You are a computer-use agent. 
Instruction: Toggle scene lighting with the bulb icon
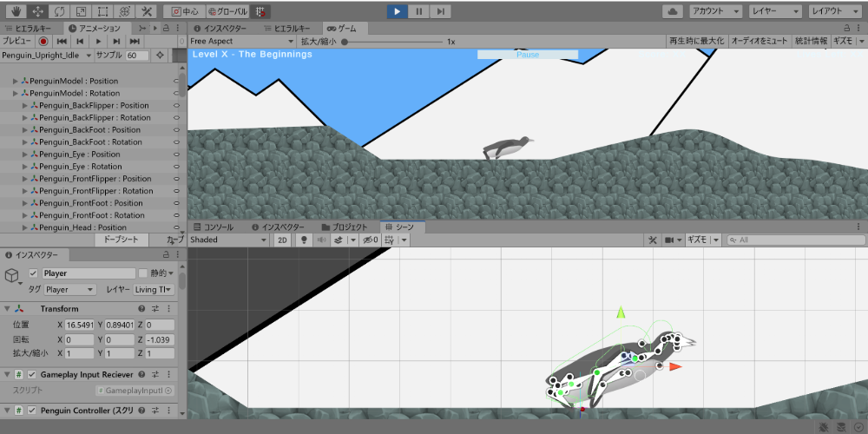(x=304, y=240)
